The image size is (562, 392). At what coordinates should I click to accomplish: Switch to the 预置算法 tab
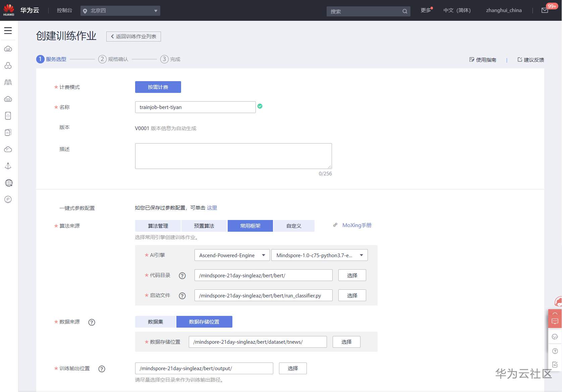(204, 226)
